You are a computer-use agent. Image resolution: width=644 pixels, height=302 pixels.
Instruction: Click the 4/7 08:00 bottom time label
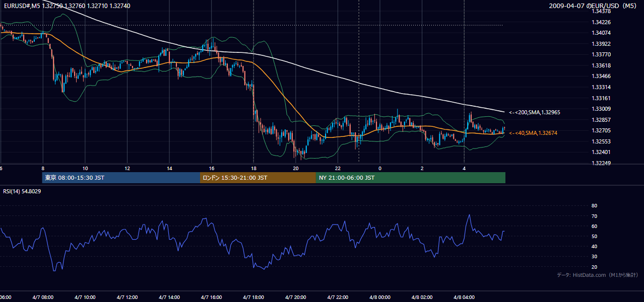click(43, 297)
